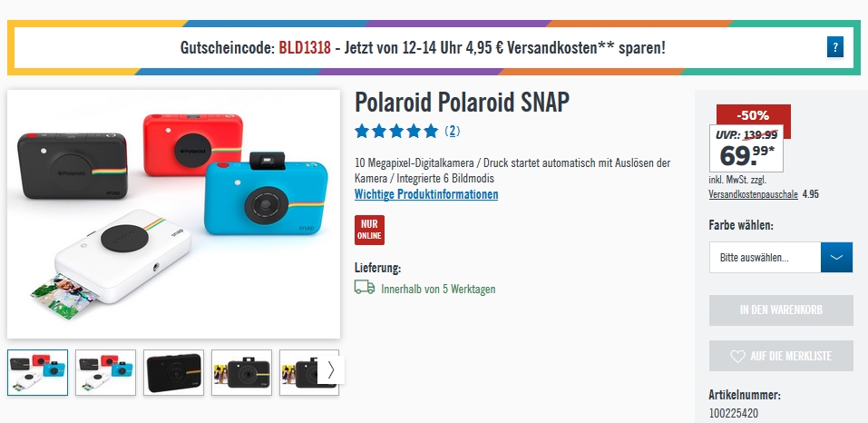Click the blue question mark help icon

(x=834, y=47)
